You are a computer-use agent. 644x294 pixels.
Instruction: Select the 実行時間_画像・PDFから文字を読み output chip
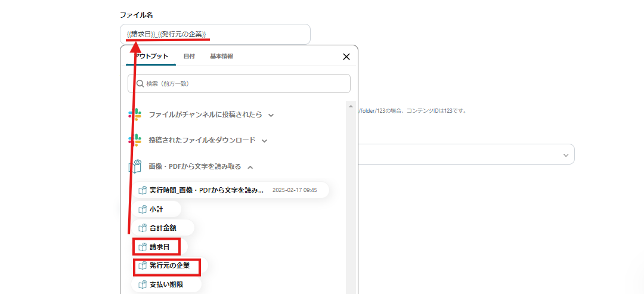click(x=230, y=190)
